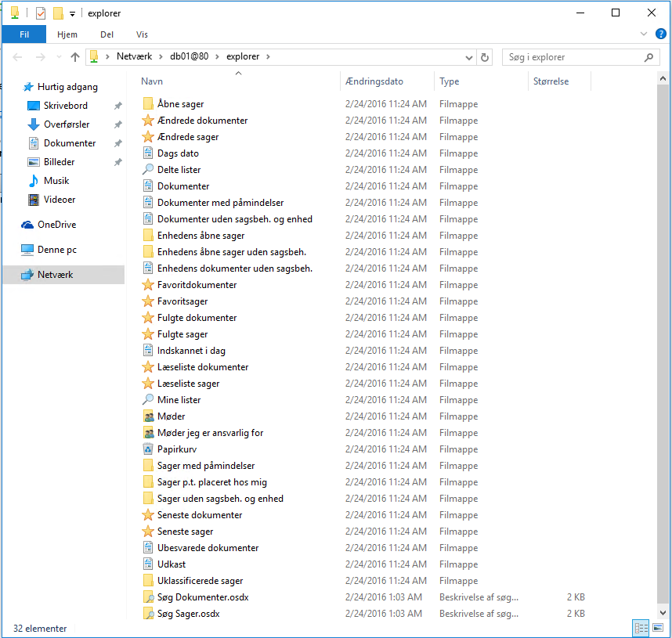Select the Papirkurv recycle bin icon
Screen dimensions: 672x638
[x=148, y=449]
